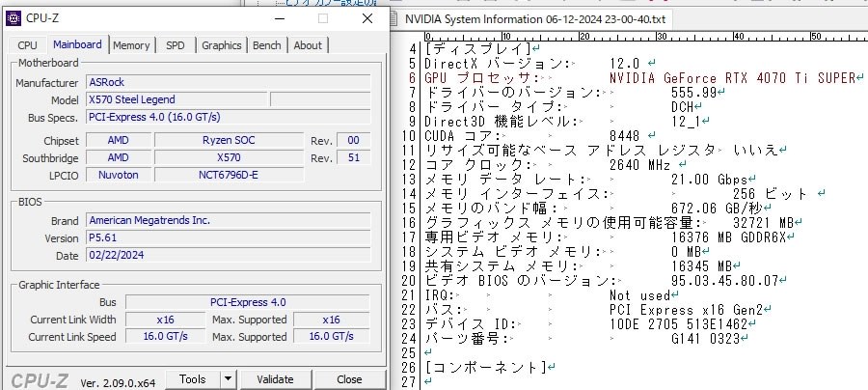Click the DirectX version 12.0 line
868x390 pixels.
click(x=540, y=64)
